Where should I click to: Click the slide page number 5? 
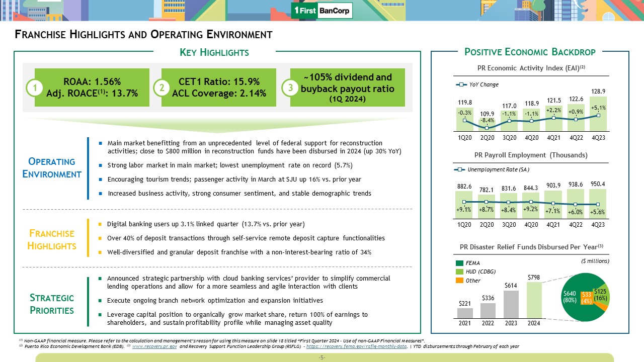coord(322,357)
